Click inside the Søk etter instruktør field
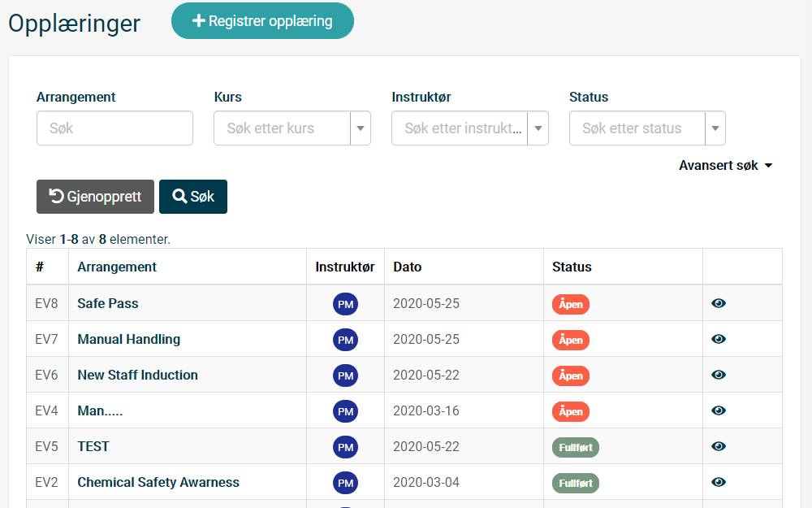812x508 pixels. tap(460, 128)
